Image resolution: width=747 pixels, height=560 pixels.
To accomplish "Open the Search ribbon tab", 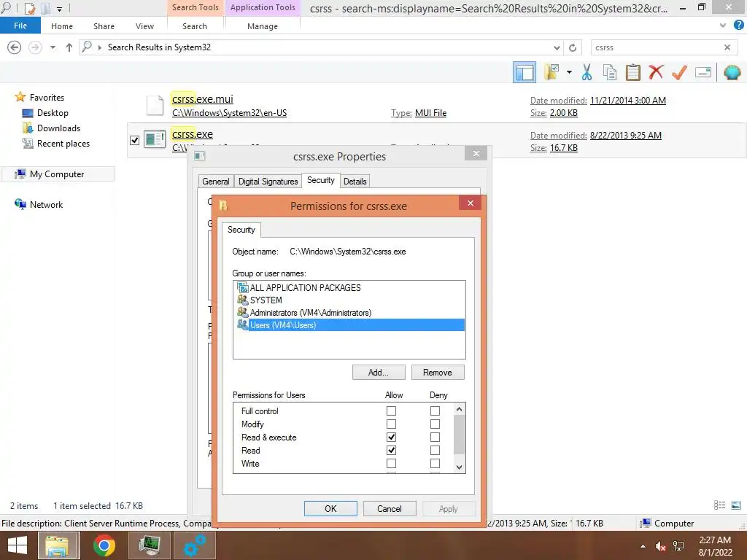I will [194, 26].
